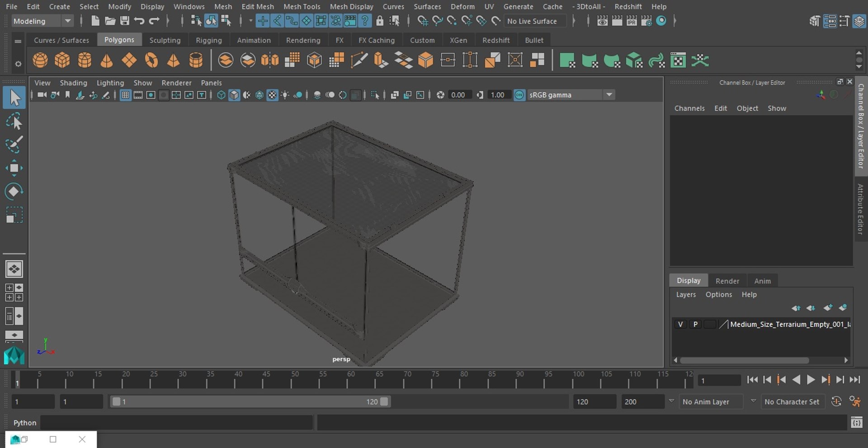Screen dimensions: 868x448
Task: Go to start of playback range
Action: (x=752, y=380)
